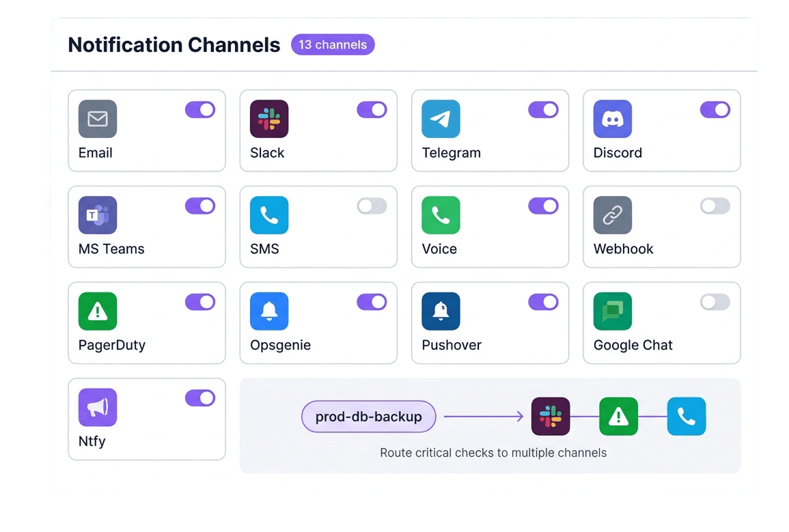This screenshot has width=789, height=532.
Task: Turn off the Slack toggle
Action: pyautogui.click(x=372, y=110)
